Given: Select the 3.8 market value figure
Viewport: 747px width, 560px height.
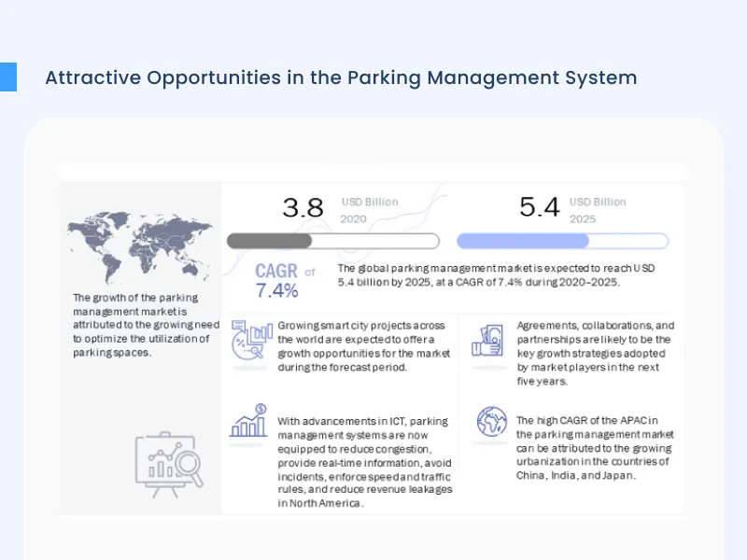Looking at the screenshot, I should point(303,208).
